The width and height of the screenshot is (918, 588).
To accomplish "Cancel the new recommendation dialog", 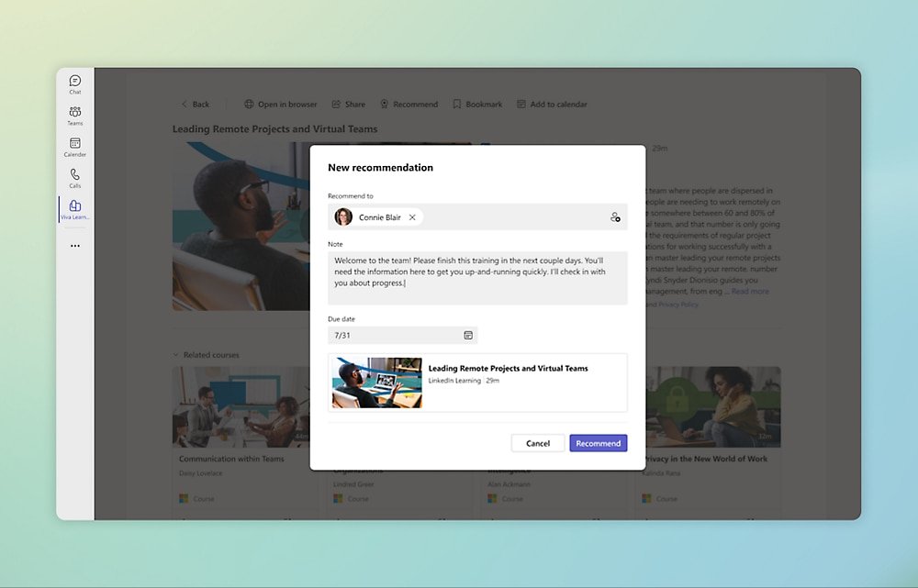I will click(x=538, y=443).
